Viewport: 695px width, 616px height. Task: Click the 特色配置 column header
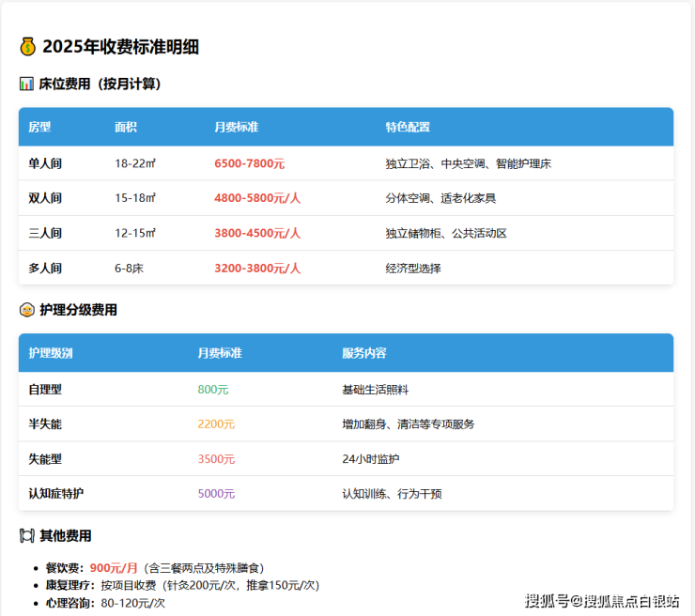pos(408,127)
